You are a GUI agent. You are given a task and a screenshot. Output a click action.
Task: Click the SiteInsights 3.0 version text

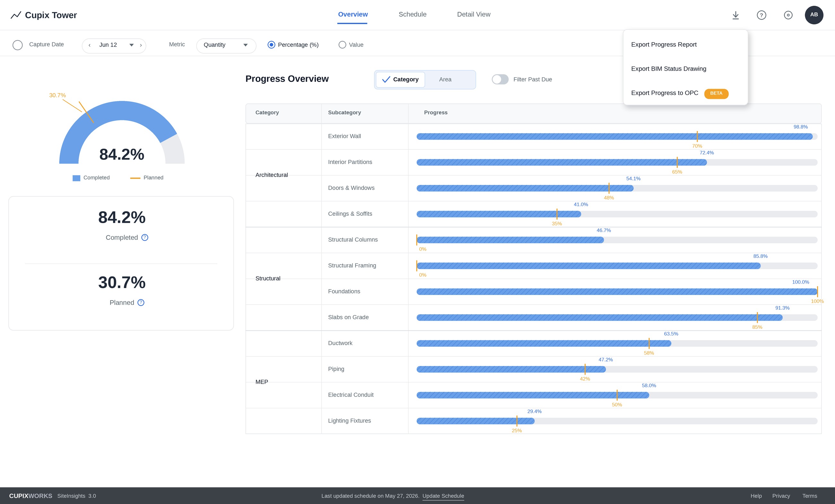point(76,496)
